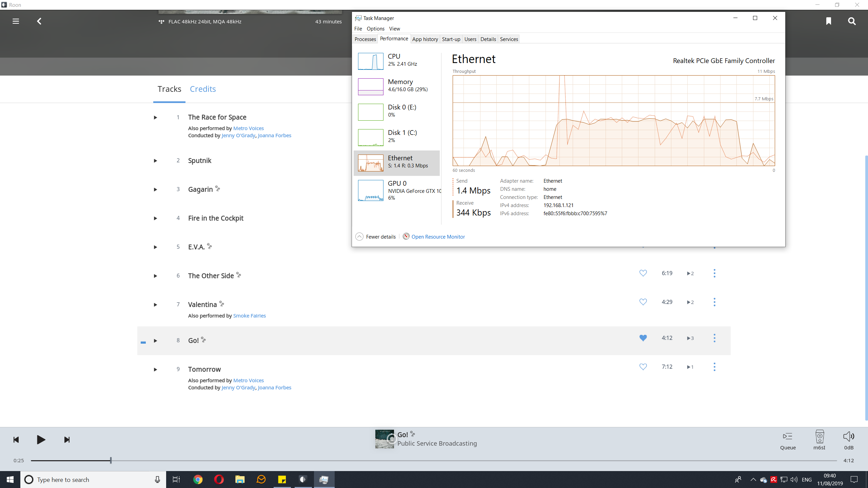Open the m6SI audio zone selector
The width and height of the screenshot is (868, 488).
[819, 440]
